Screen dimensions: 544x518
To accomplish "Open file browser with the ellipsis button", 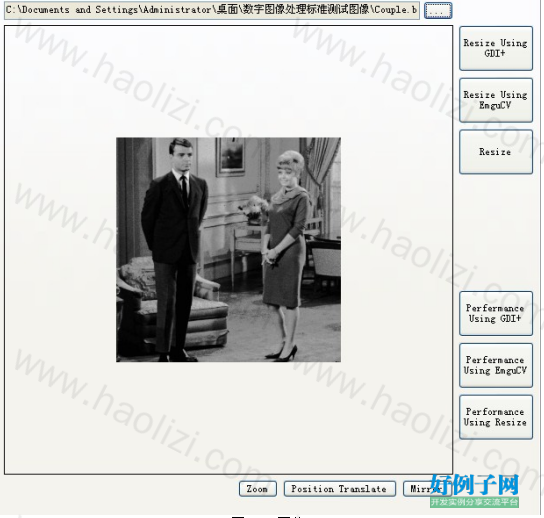I will (438, 10).
